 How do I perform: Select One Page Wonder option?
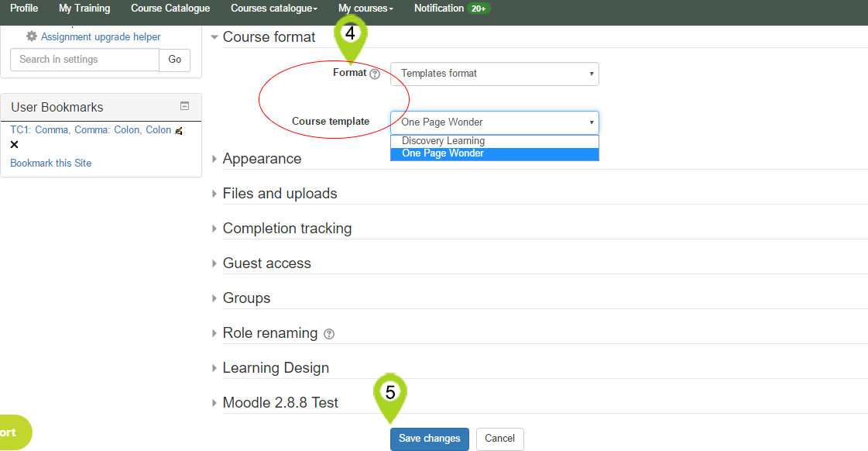click(x=443, y=153)
